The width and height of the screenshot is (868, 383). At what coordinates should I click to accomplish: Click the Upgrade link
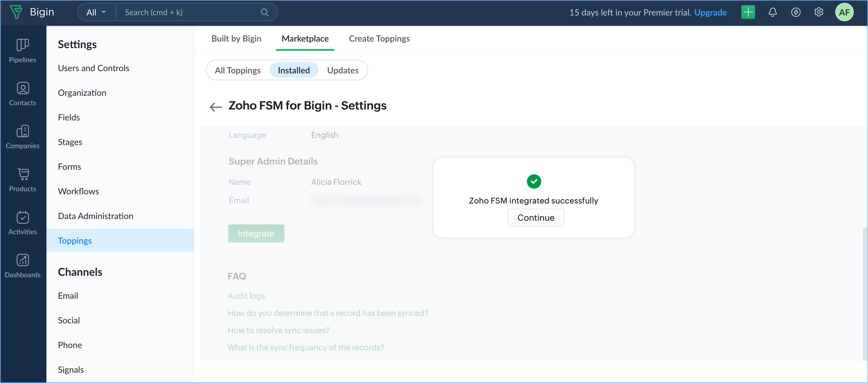pos(710,12)
